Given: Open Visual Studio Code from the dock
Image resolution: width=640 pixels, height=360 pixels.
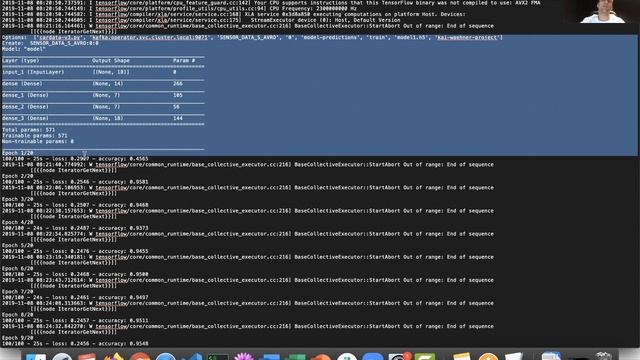Looking at the screenshot, I should click(x=192, y=357).
